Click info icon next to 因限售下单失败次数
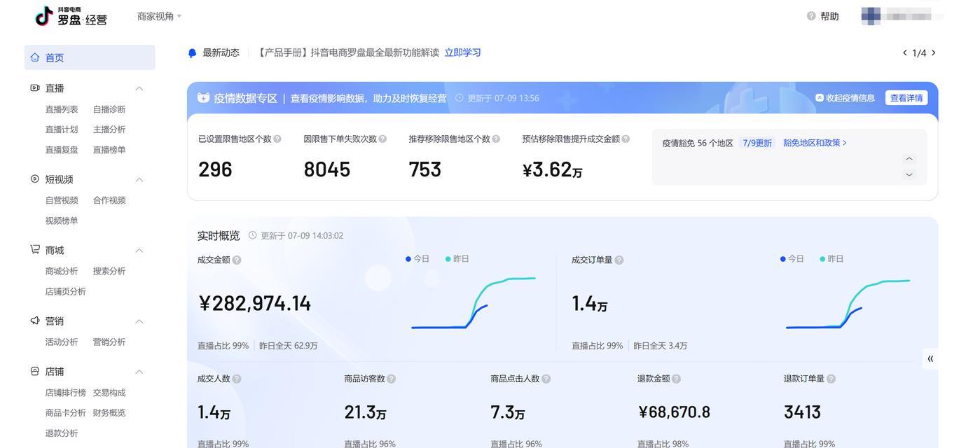The image size is (980, 448). pyautogui.click(x=382, y=139)
